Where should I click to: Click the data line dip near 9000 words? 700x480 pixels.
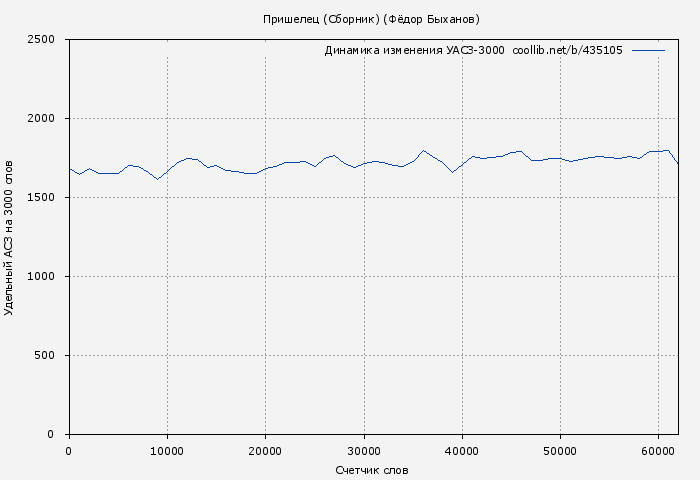[157, 179]
